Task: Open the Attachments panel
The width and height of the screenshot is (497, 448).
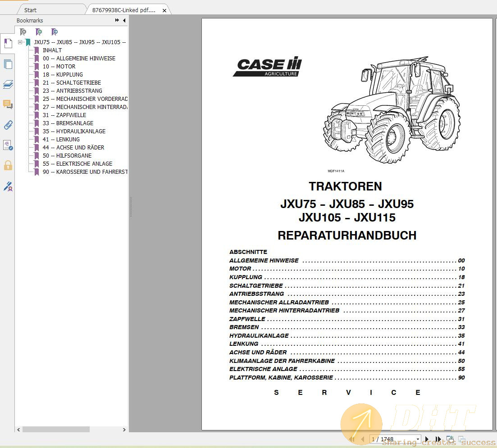Action: (x=8, y=125)
